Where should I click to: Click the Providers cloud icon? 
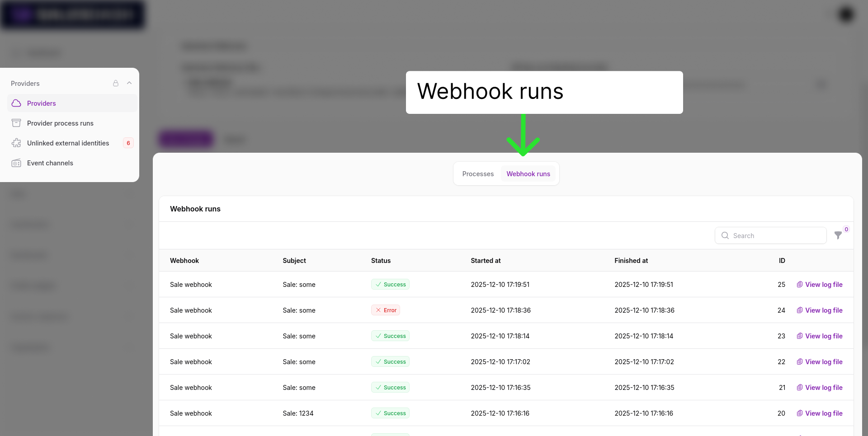[16, 103]
